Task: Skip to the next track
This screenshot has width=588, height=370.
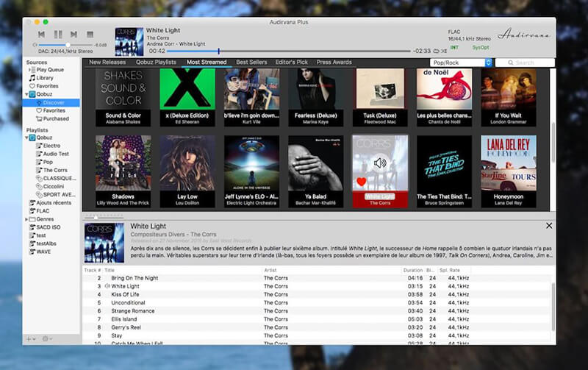Action: click(x=74, y=35)
